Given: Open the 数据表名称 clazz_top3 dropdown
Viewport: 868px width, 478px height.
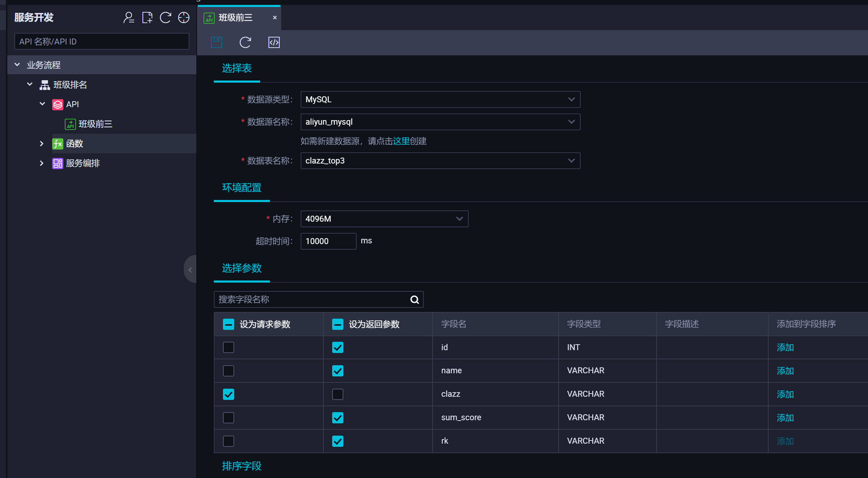Looking at the screenshot, I should click(440, 161).
